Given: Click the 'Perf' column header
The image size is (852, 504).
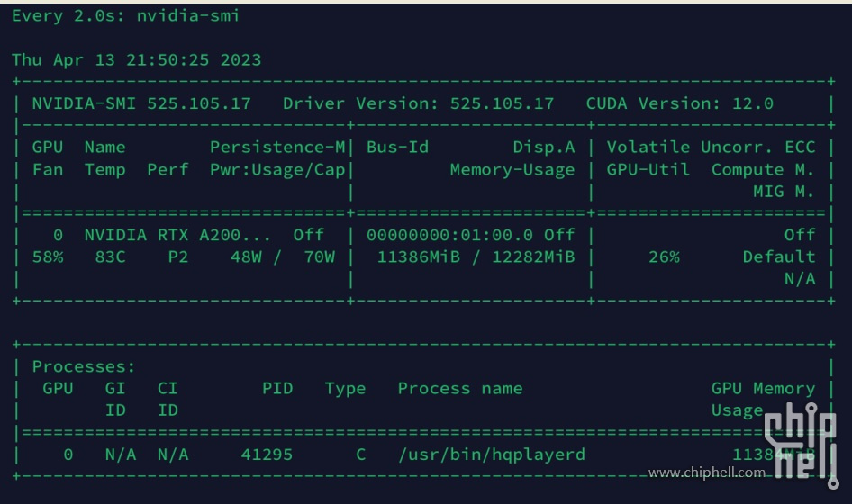Looking at the screenshot, I should point(168,169).
